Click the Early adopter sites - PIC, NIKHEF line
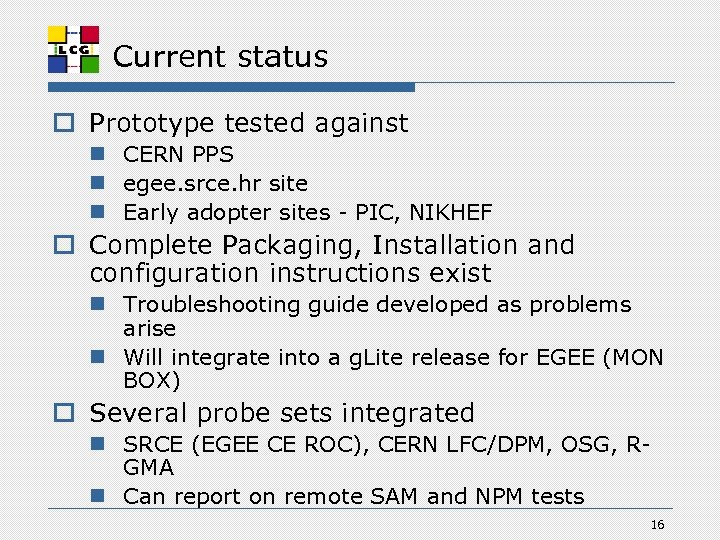720x540 pixels. (x=307, y=213)
